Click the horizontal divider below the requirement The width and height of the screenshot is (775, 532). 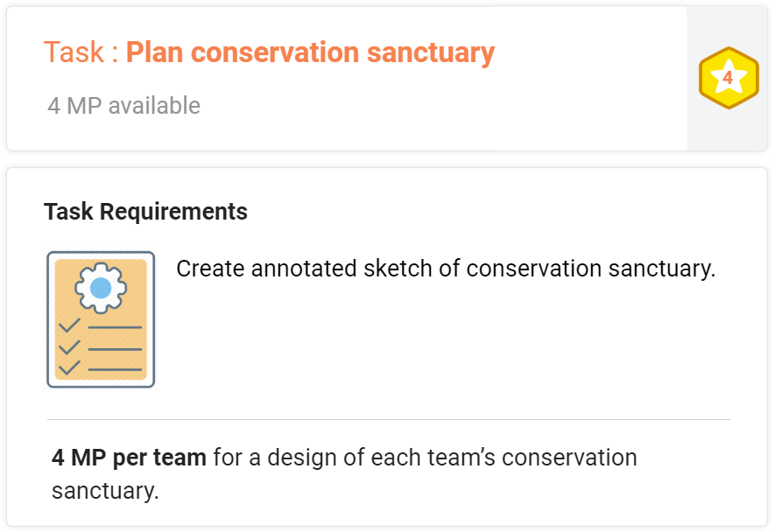point(389,419)
